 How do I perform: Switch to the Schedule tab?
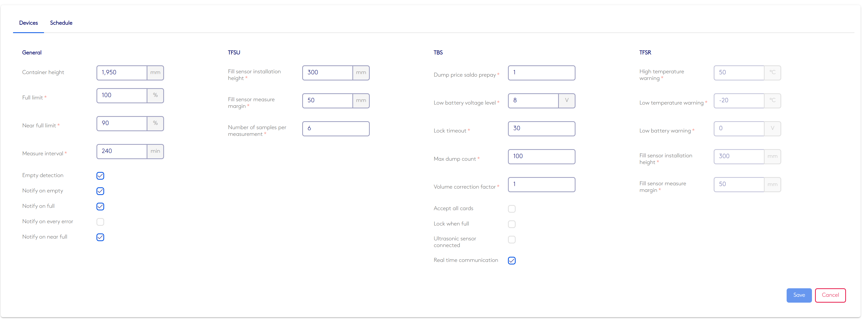(x=61, y=23)
